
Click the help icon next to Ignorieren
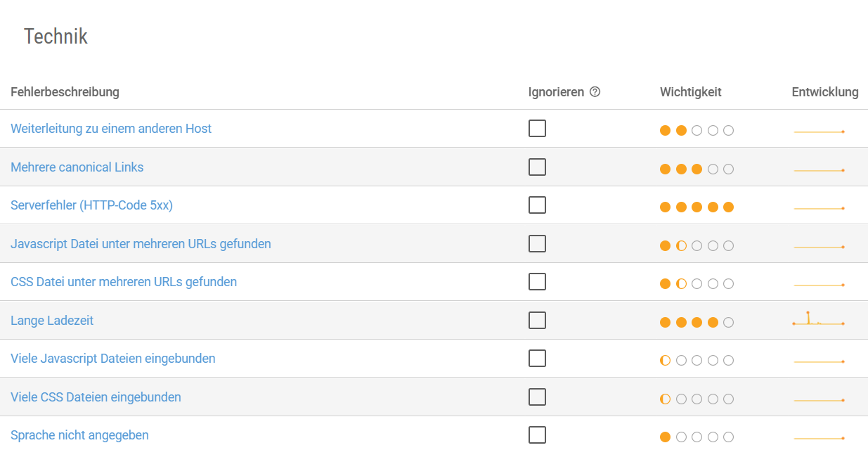595,92
